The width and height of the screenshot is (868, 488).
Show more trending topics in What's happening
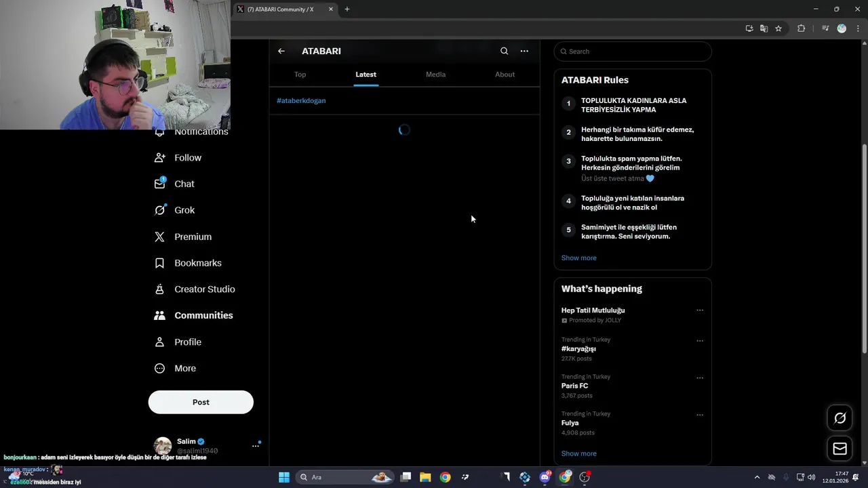[x=578, y=453]
